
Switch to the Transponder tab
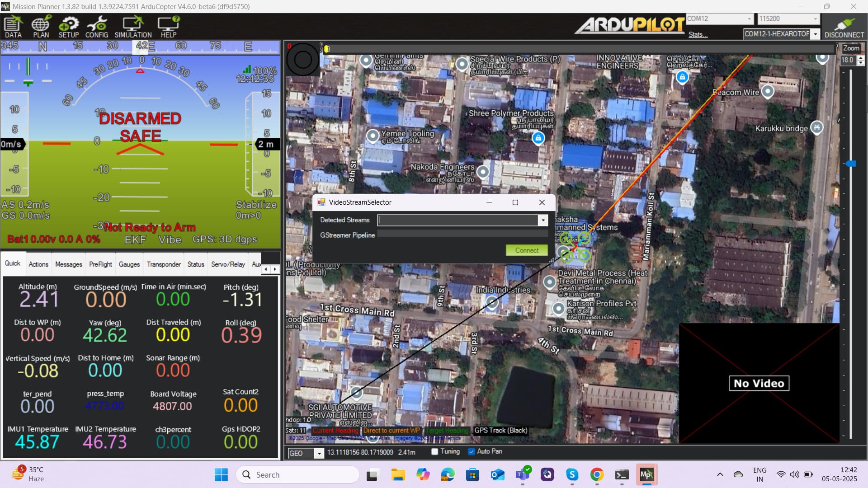point(164,264)
